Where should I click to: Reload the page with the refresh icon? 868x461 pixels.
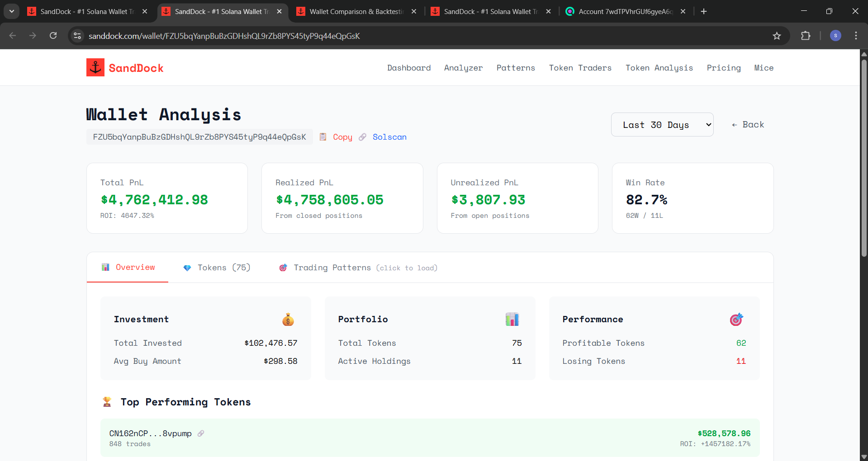(x=53, y=36)
